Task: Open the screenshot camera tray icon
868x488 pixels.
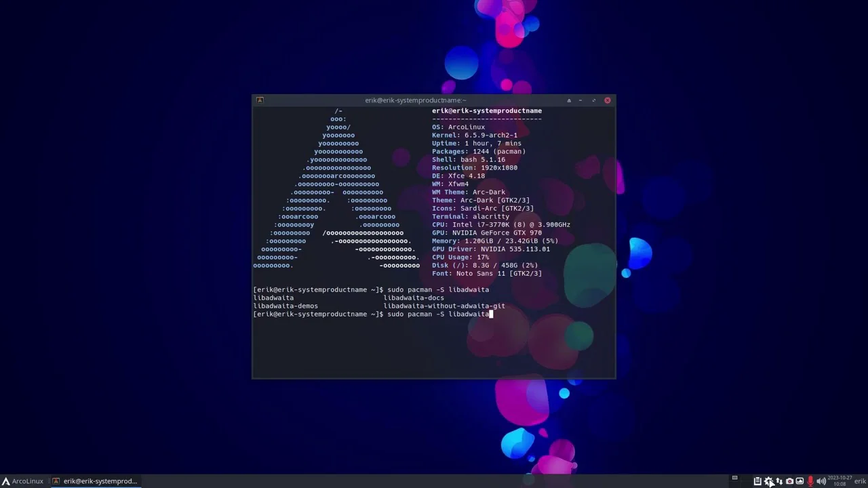Action: pyautogui.click(x=789, y=481)
